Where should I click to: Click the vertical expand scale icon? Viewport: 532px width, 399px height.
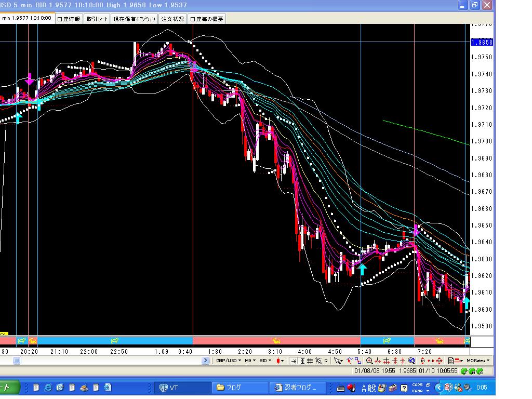(x=395, y=361)
